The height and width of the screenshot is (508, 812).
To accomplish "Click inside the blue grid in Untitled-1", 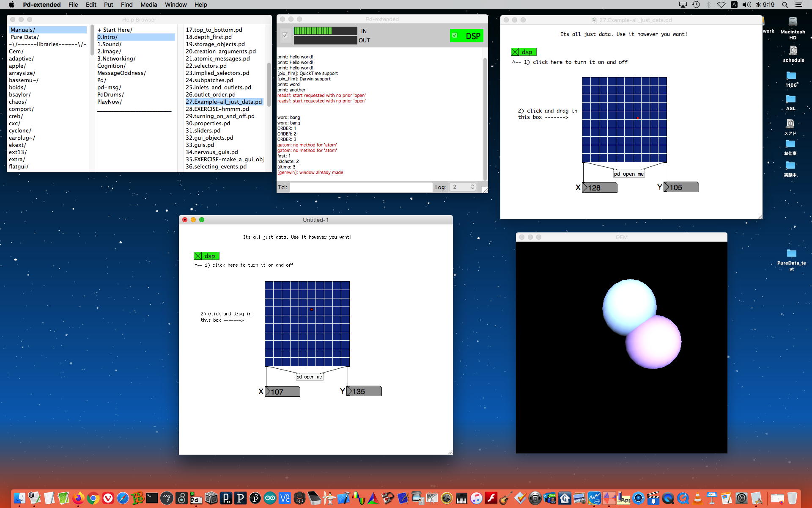I will click(x=307, y=323).
